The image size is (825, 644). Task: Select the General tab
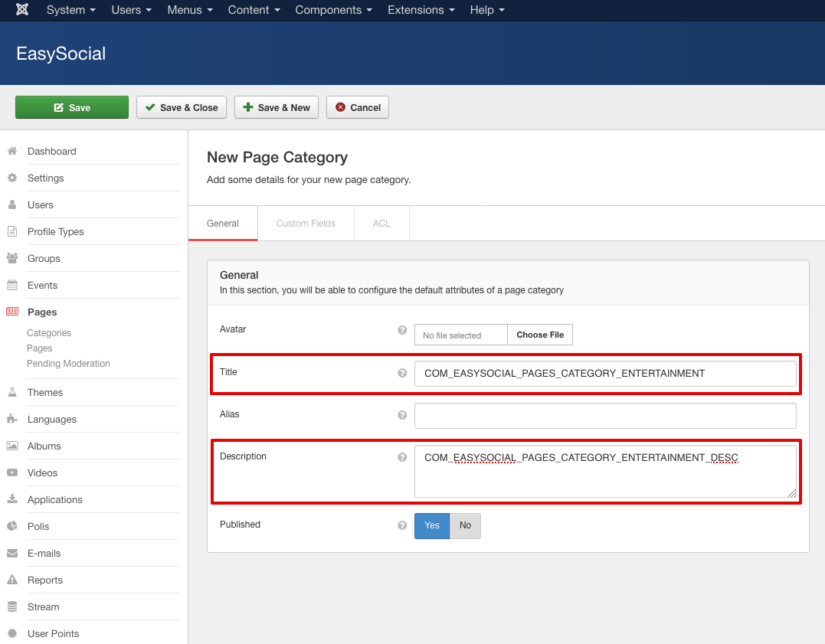[x=223, y=223]
